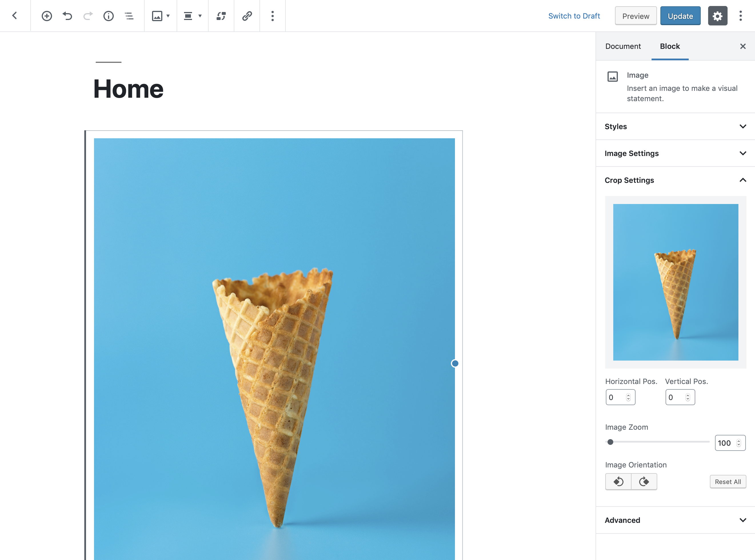Open the content structure info icon
The height and width of the screenshot is (560, 755).
[x=109, y=16]
